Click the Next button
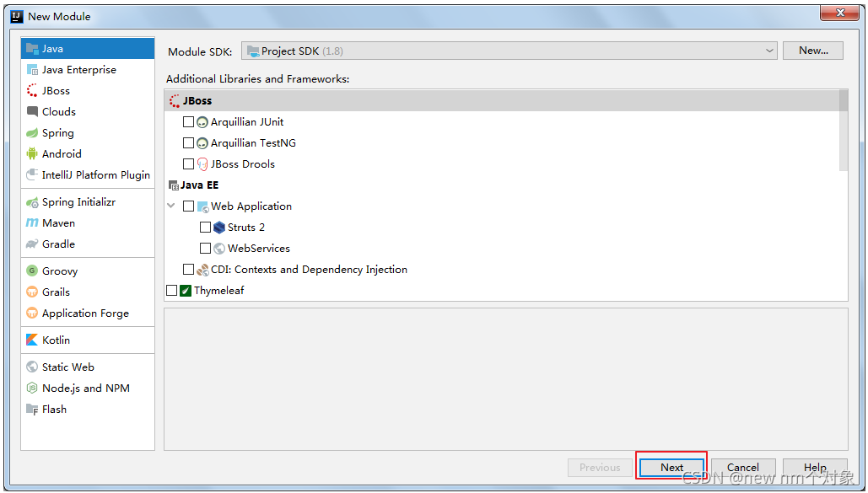 pos(671,468)
